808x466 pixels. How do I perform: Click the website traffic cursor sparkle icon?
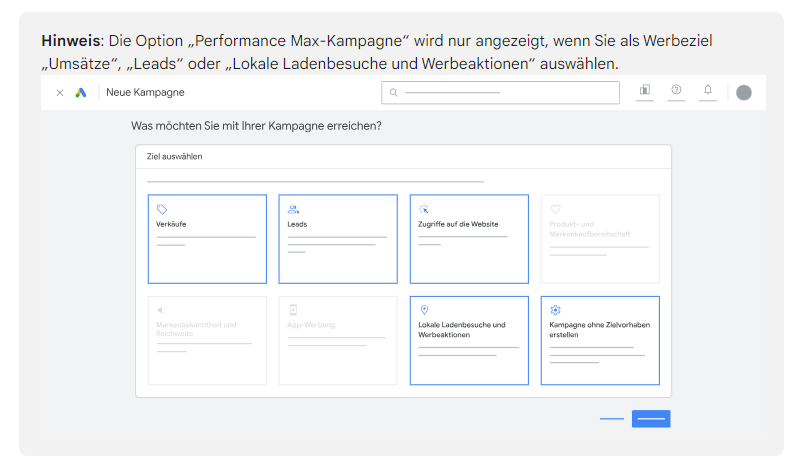pyautogui.click(x=424, y=209)
